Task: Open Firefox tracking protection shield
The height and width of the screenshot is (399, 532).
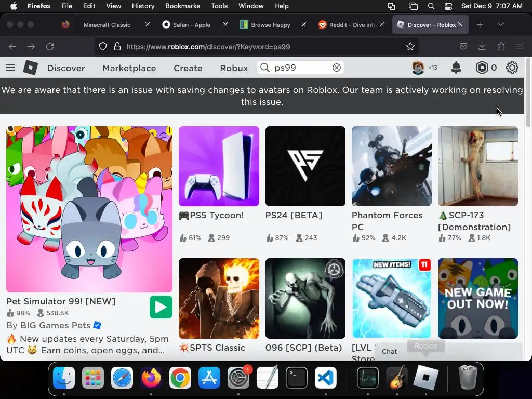Action: pyautogui.click(x=103, y=46)
